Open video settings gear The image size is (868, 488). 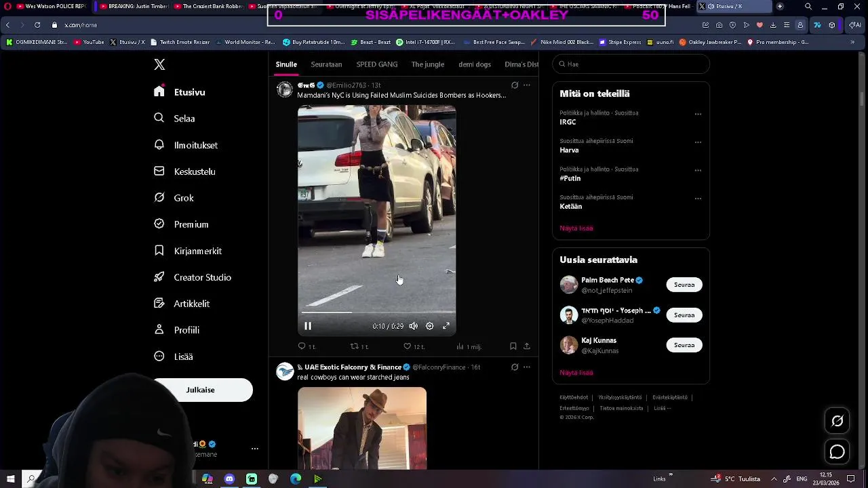click(x=429, y=326)
